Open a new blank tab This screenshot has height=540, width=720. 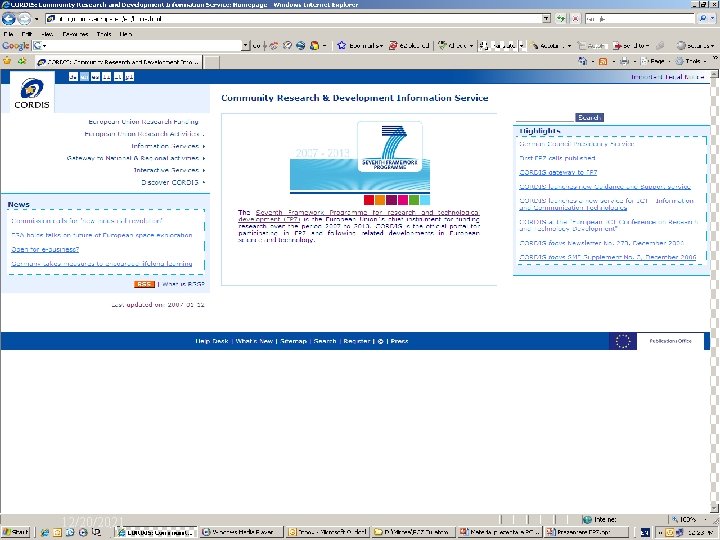click(211, 62)
